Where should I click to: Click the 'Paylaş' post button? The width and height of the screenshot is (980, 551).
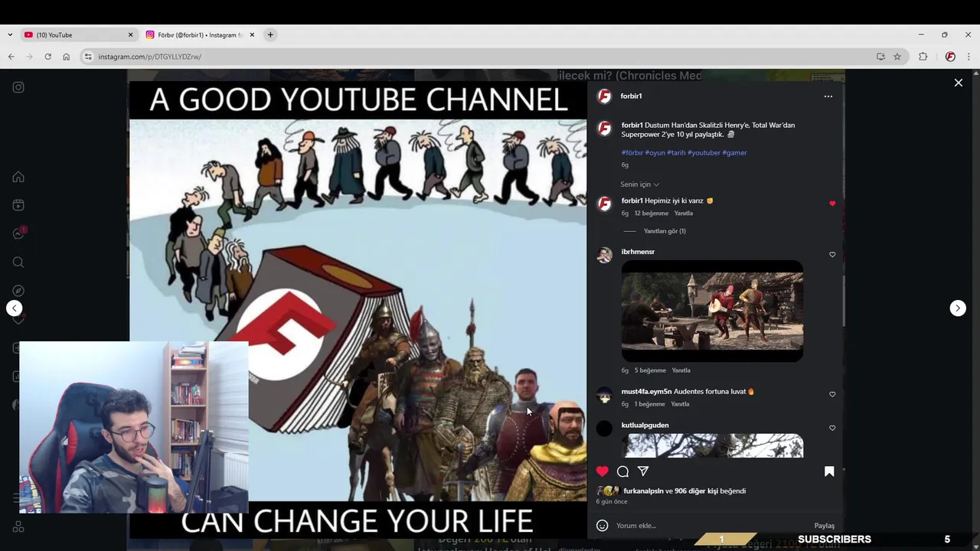coord(825,526)
